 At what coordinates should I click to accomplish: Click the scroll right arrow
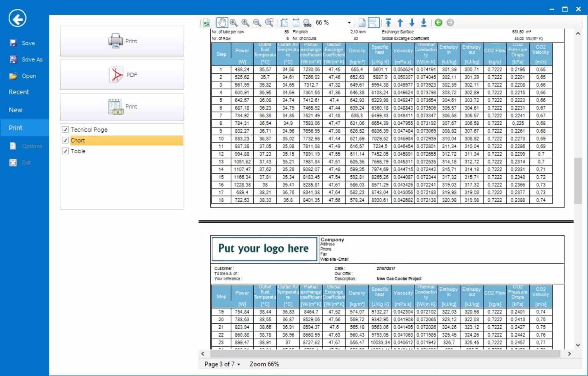569,354
